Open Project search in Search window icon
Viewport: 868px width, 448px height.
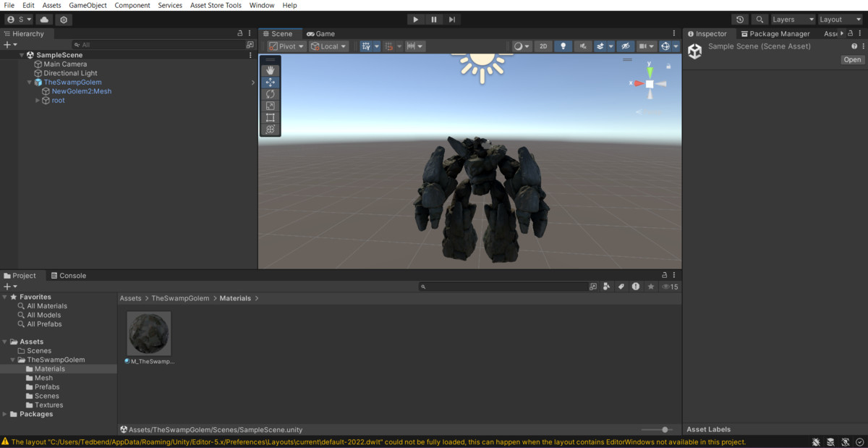[x=593, y=287]
